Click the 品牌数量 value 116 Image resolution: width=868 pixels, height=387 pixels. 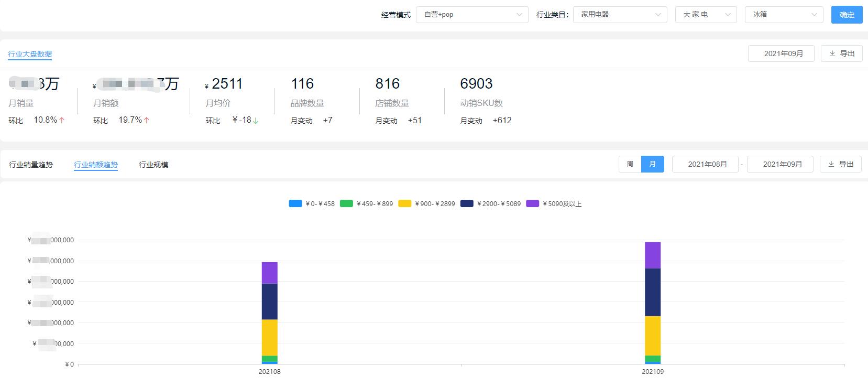click(302, 84)
